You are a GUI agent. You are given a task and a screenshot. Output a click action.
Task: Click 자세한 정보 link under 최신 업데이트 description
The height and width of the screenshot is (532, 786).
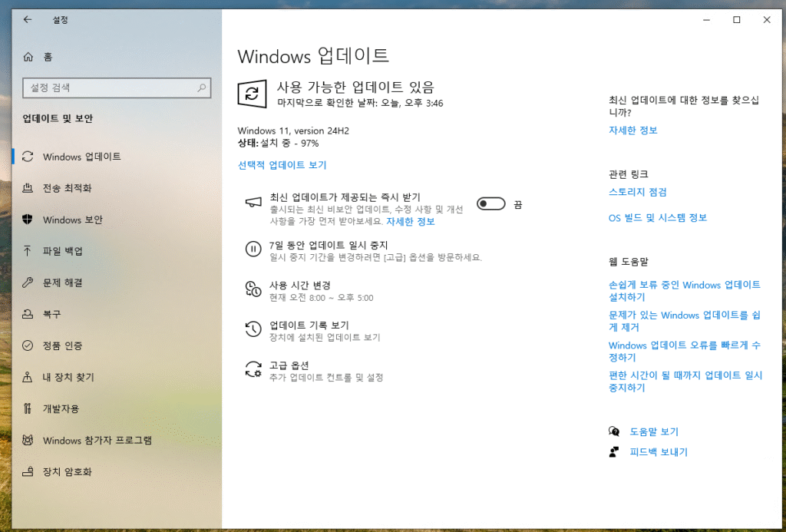(x=410, y=221)
